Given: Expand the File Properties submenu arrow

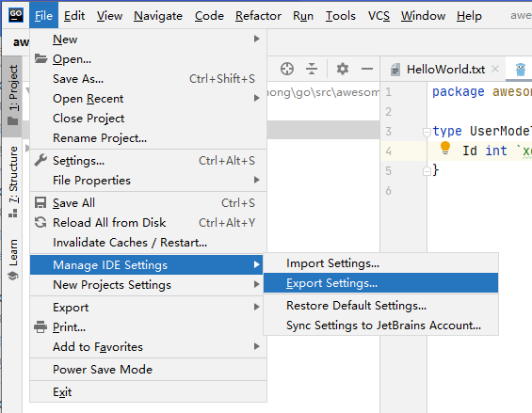Looking at the screenshot, I should 257,180.
